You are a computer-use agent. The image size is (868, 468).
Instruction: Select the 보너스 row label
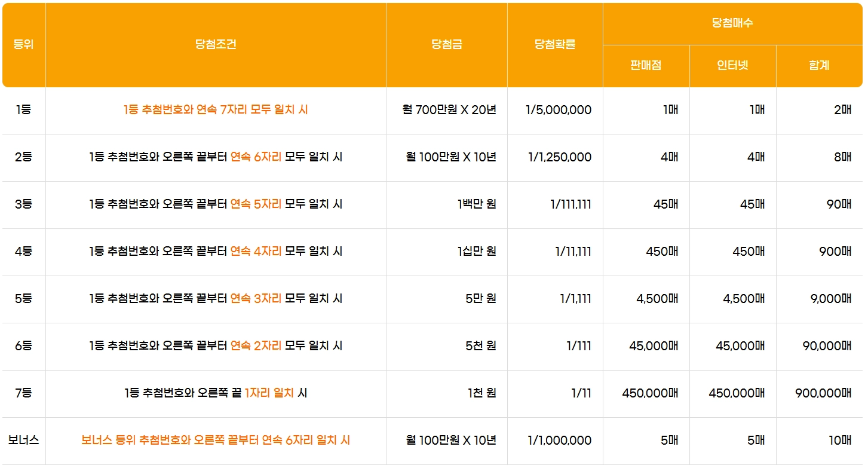[x=23, y=441]
